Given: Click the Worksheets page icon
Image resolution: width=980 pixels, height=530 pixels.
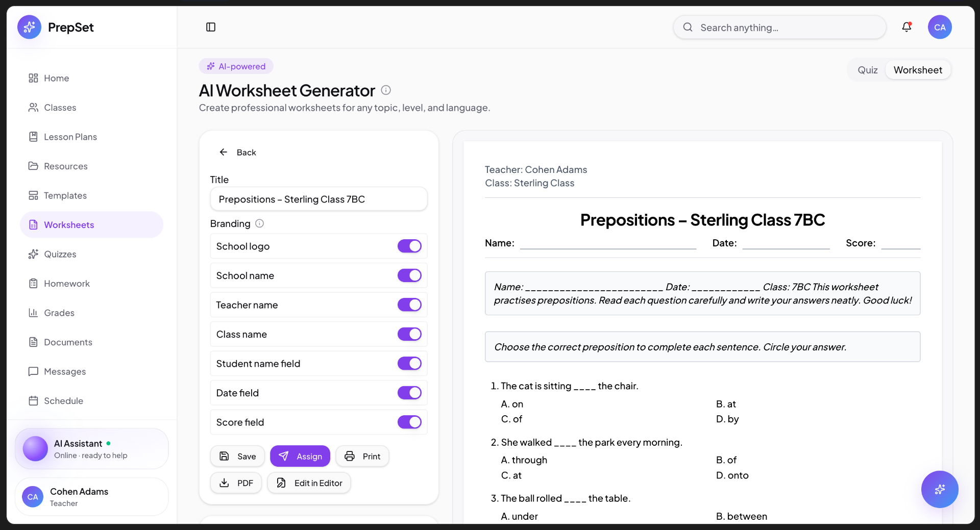Looking at the screenshot, I should coord(33,225).
